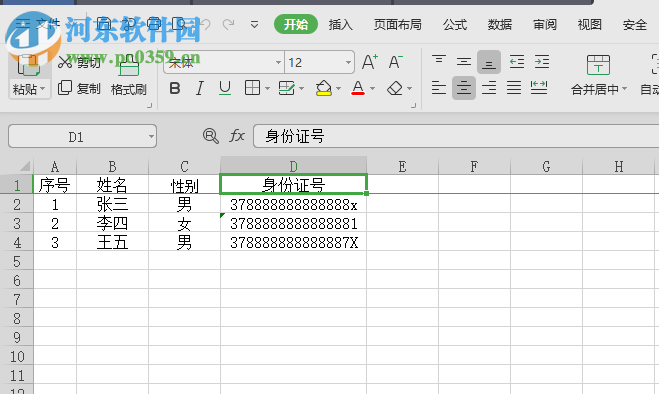This screenshot has height=394, width=659.
Task: Open the font size dropdown
Action: click(x=348, y=62)
